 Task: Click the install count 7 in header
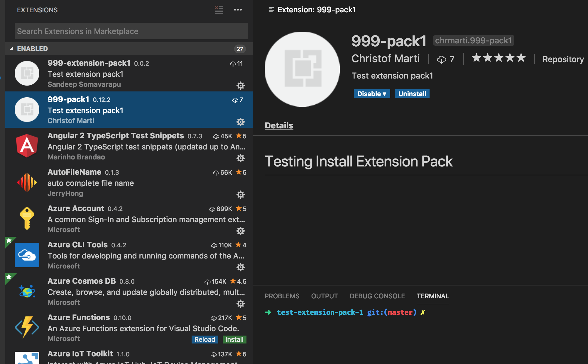coord(446,59)
